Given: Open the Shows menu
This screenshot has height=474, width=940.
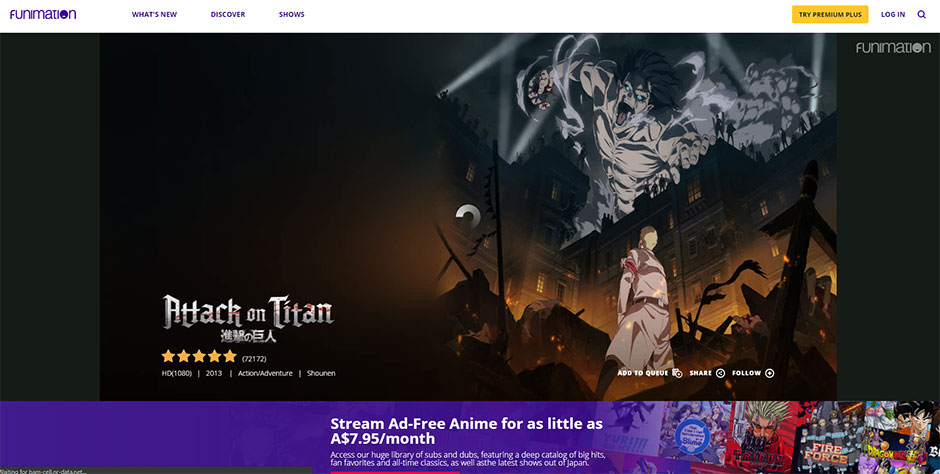Looking at the screenshot, I should 291,14.
